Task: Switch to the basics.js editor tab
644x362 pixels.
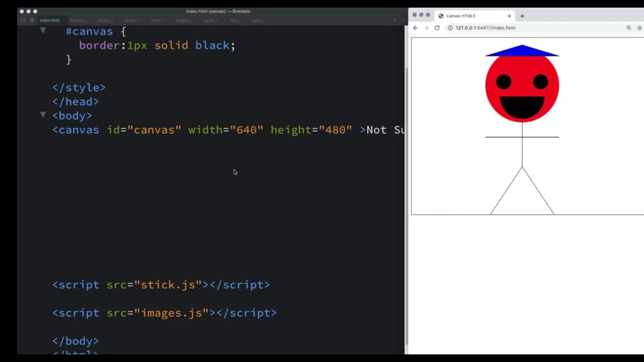Action: click(78, 21)
